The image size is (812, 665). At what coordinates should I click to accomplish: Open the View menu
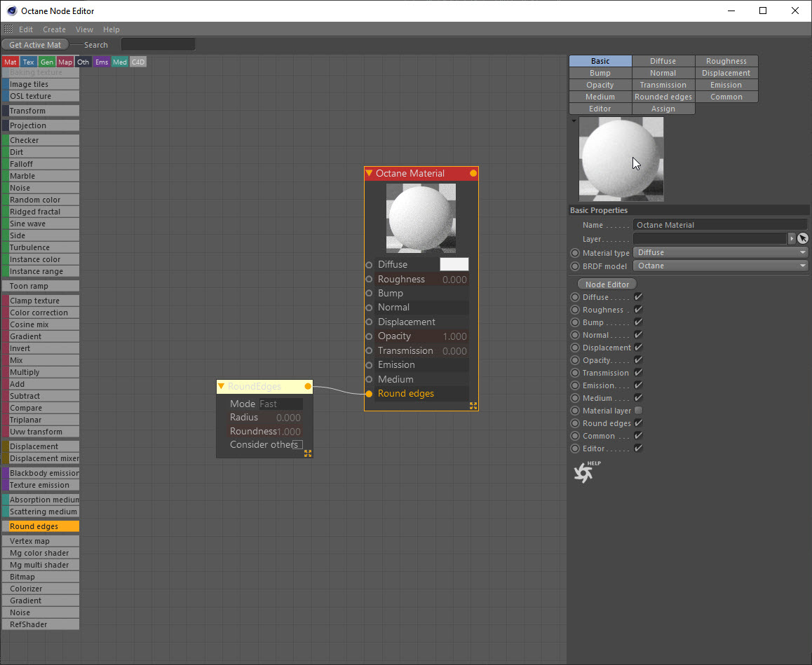(84, 29)
